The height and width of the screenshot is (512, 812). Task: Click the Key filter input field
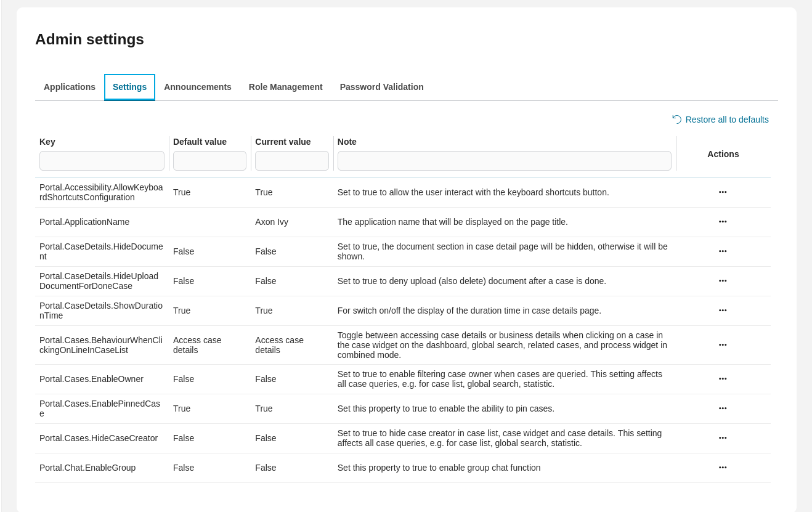coord(102,160)
